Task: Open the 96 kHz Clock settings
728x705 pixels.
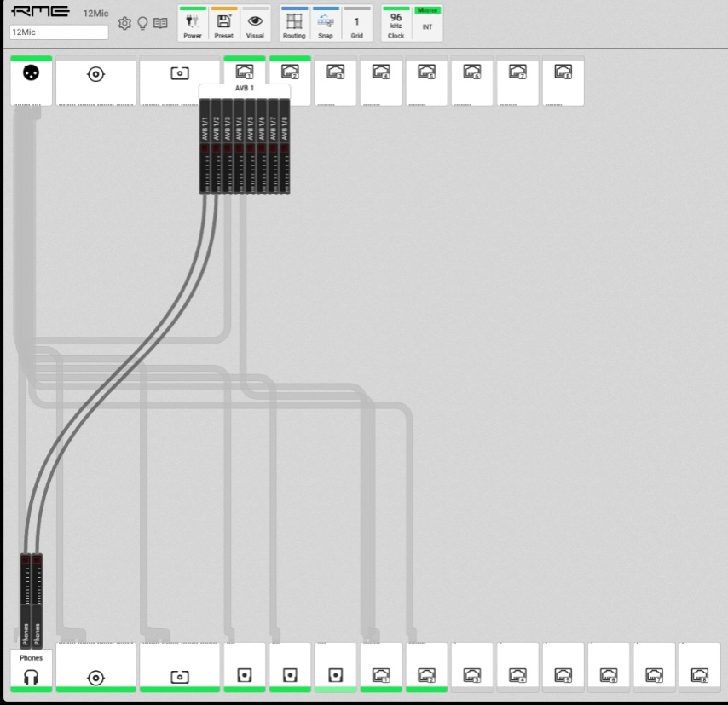Action: click(x=396, y=25)
